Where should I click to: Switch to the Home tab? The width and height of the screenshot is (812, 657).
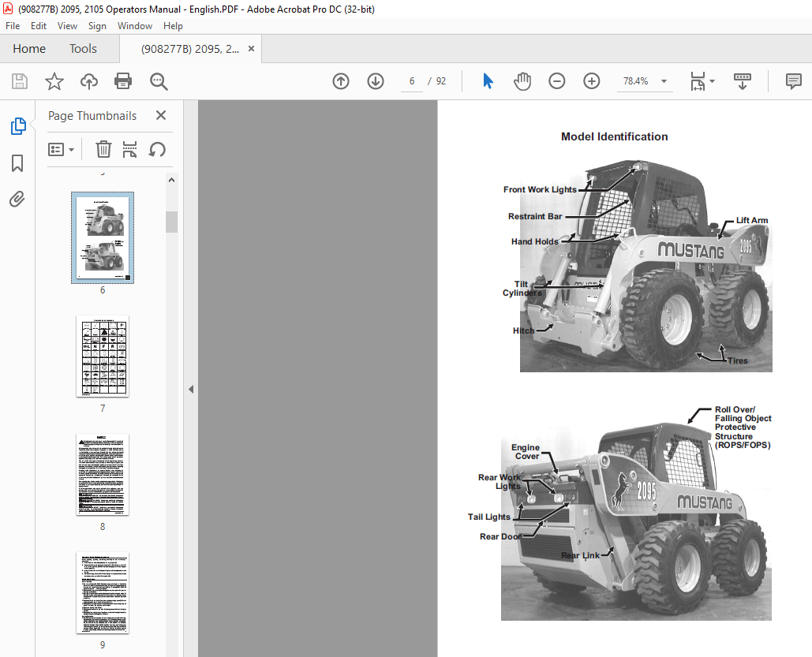point(29,49)
